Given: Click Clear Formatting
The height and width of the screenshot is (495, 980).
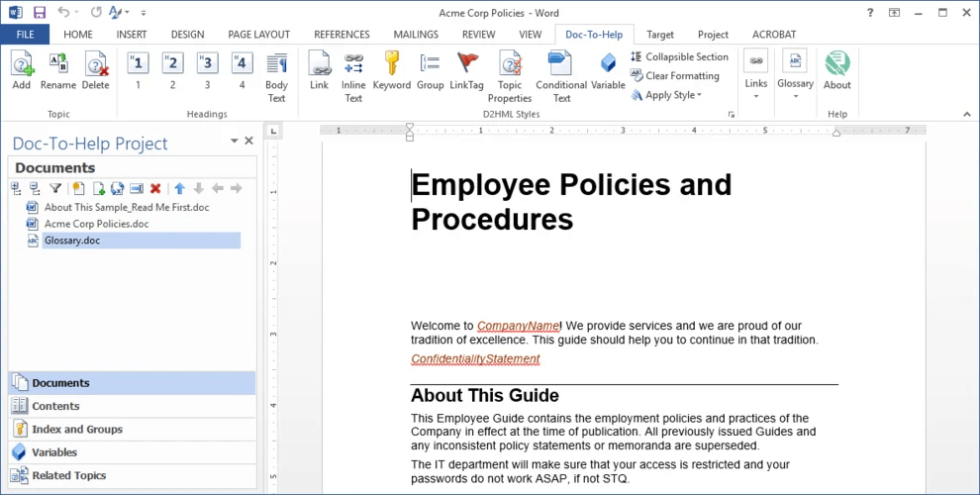Looking at the screenshot, I should click(x=675, y=75).
